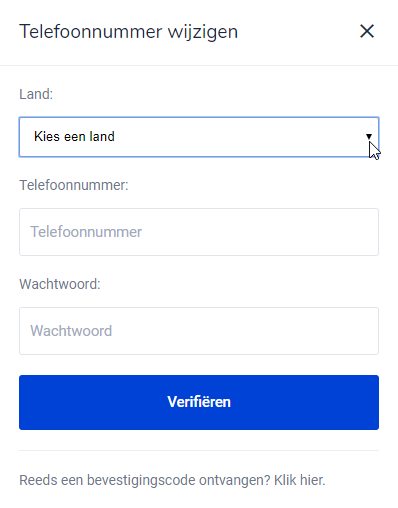398x508 pixels.
Task: Click the Telefoonnummer: label above the field
Action: click(x=74, y=185)
